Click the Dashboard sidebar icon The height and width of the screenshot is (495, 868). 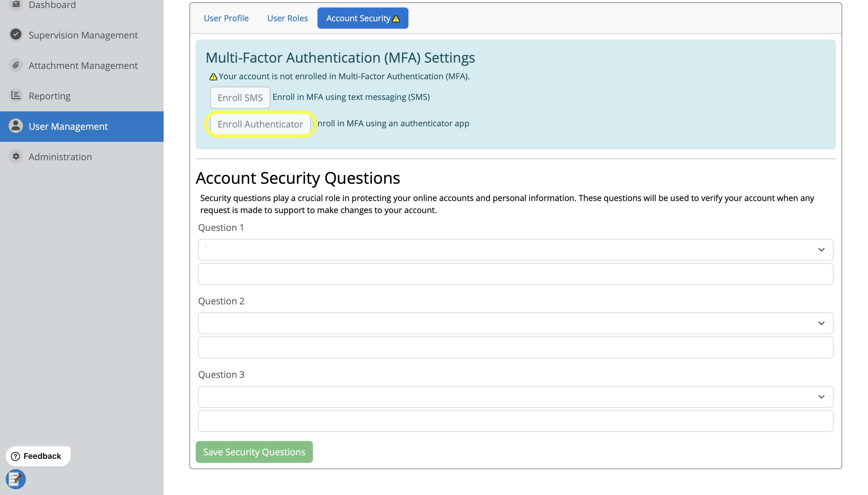(x=15, y=4)
